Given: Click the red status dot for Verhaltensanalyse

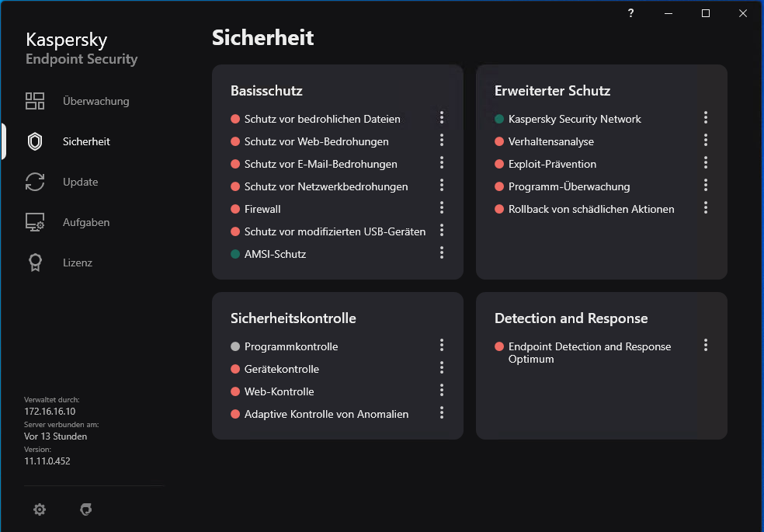Looking at the screenshot, I should point(499,141).
